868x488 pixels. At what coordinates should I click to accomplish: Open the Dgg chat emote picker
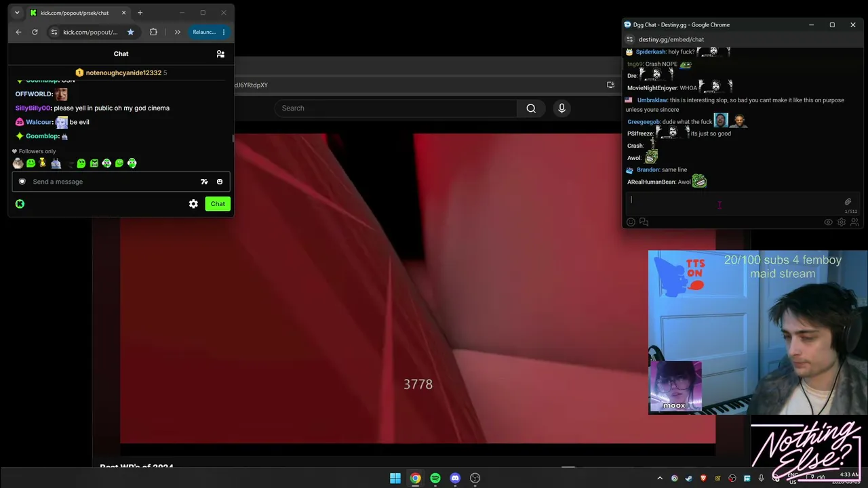click(x=631, y=222)
